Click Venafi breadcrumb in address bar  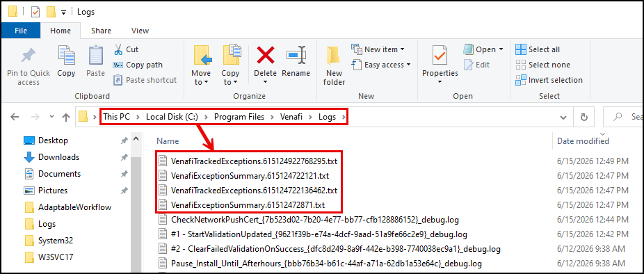click(x=291, y=117)
